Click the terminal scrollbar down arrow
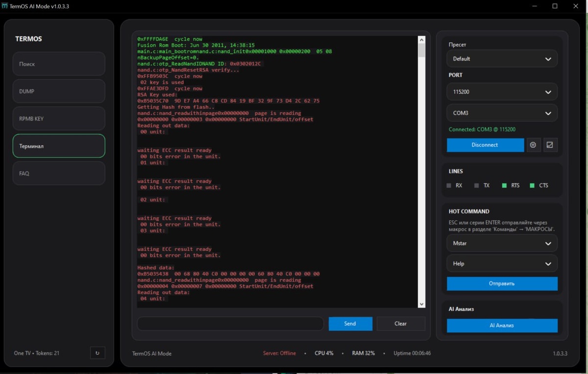The width and height of the screenshot is (588, 374). pyautogui.click(x=421, y=304)
